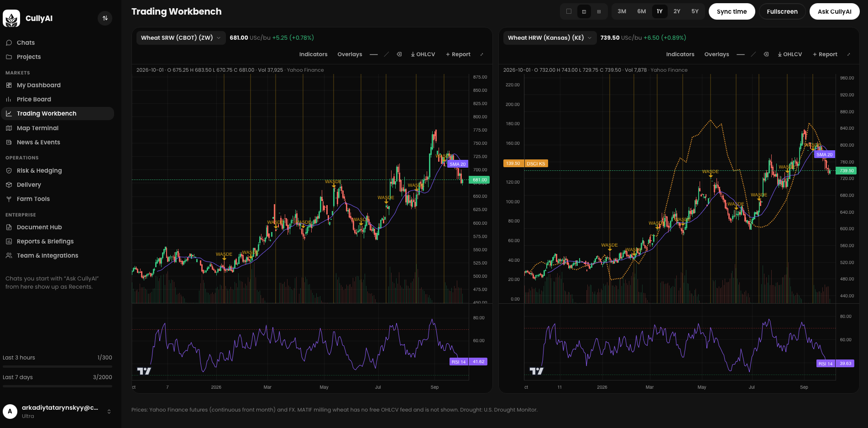Screen dimensions: 868x428
Task: Open Risk & Hedging section
Action: pos(58,170)
